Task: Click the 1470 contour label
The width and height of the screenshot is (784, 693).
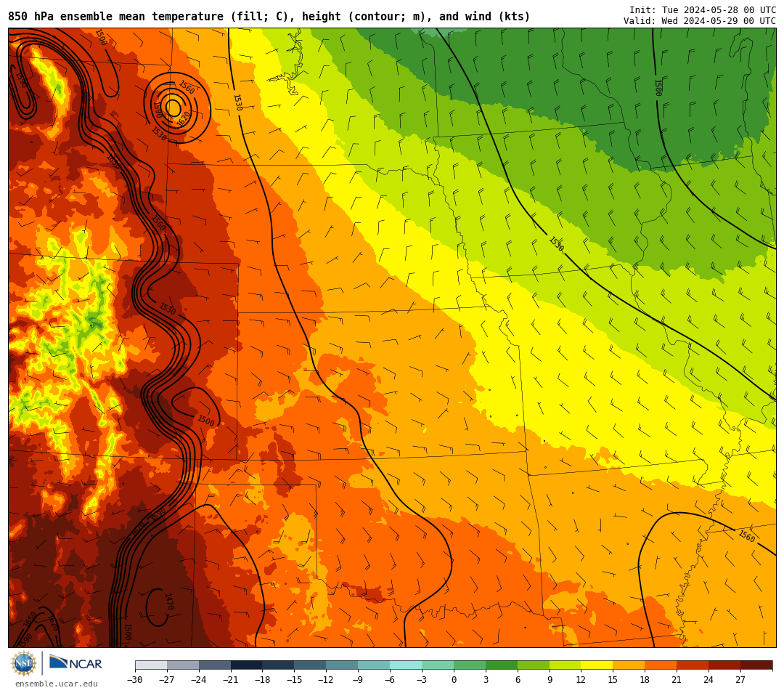Action: [x=169, y=601]
